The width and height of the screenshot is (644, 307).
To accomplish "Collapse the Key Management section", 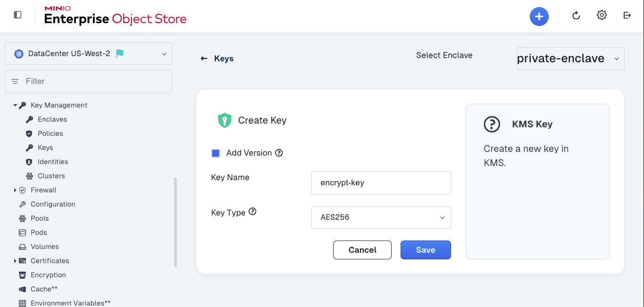I will coord(15,105).
